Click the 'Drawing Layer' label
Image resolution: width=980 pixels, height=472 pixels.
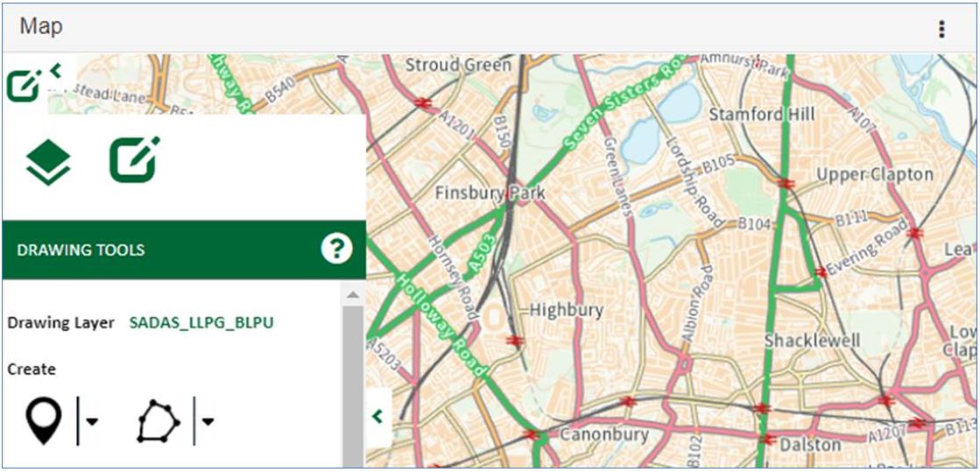click(x=60, y=323)
